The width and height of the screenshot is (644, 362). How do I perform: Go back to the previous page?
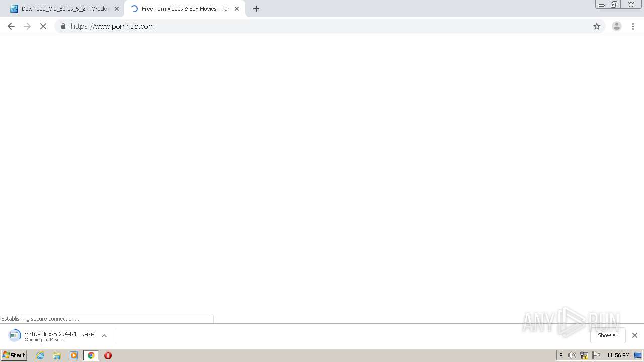11,26
